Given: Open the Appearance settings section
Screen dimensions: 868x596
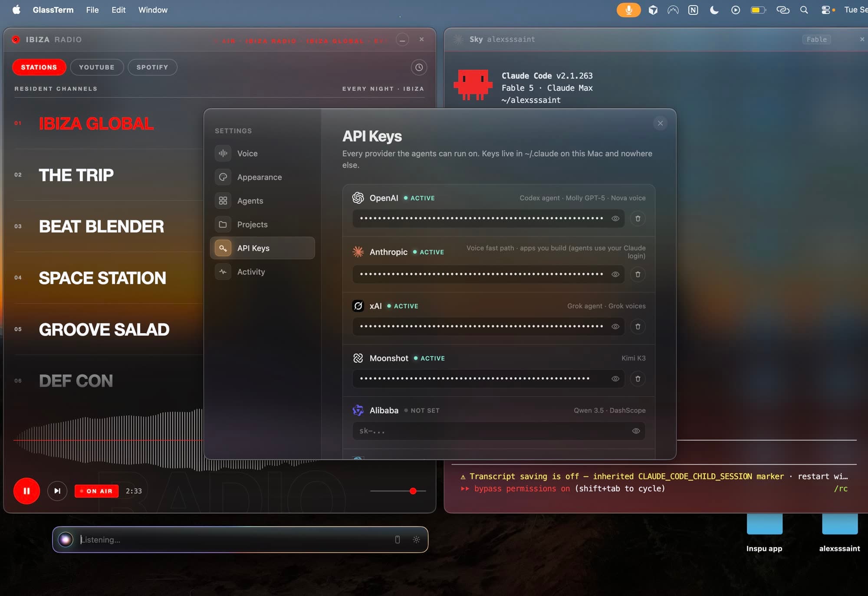Looking at the screenshot, I should pyautogui.click(x=262, y=177).
